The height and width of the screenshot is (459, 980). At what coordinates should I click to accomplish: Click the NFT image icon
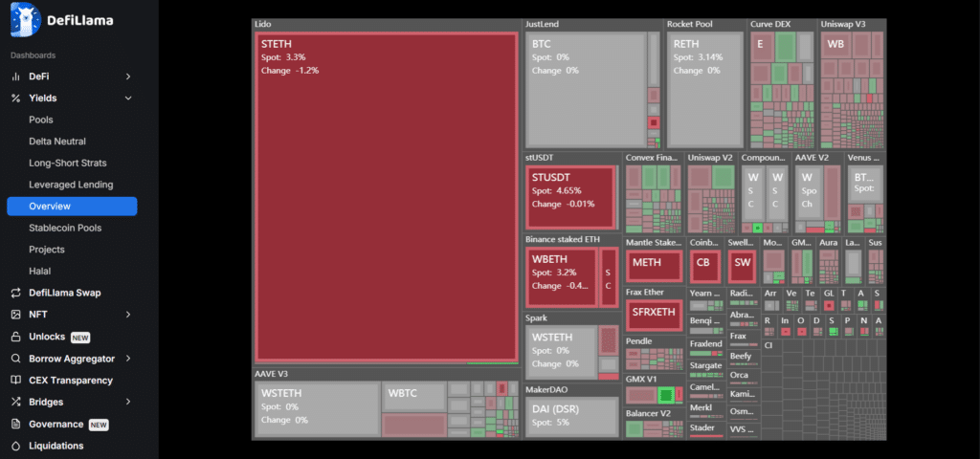(15, 315)
